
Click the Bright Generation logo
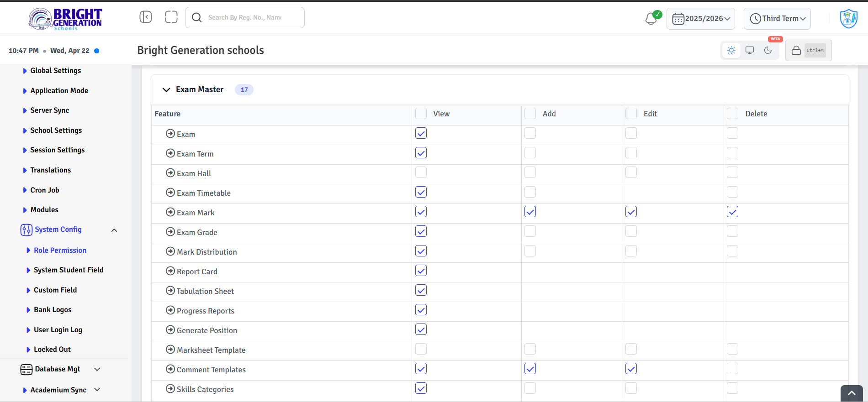pyautogui.click(x=65, y=19)
